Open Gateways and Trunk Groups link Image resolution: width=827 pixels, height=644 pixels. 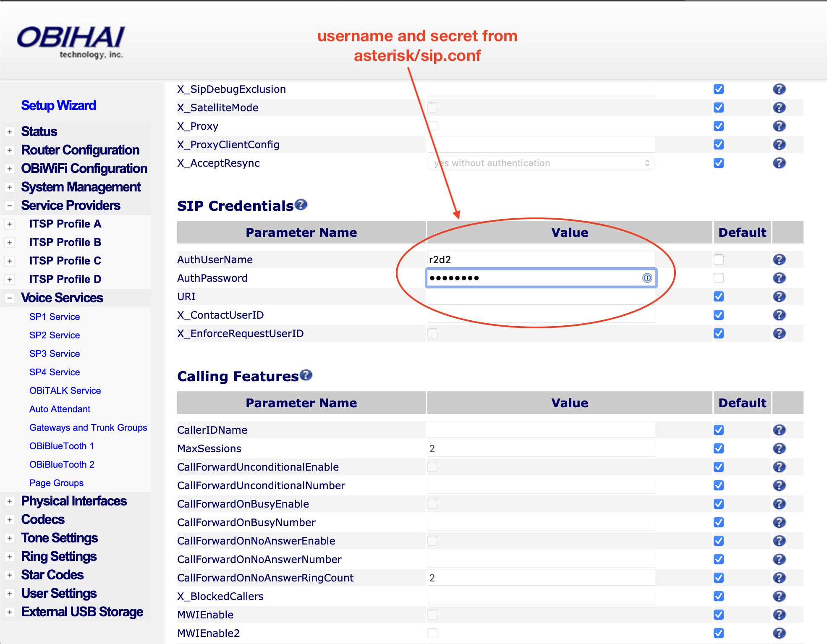tap(88, 427)
